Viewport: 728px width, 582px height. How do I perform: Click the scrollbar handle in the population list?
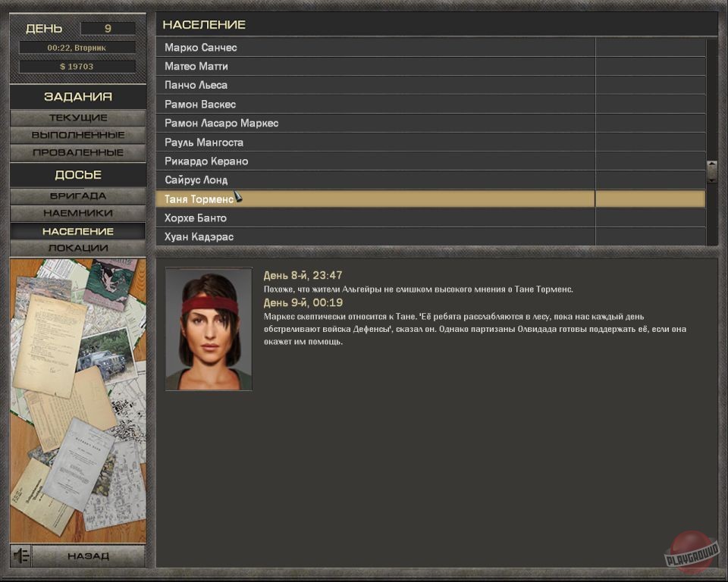point(712,172)
